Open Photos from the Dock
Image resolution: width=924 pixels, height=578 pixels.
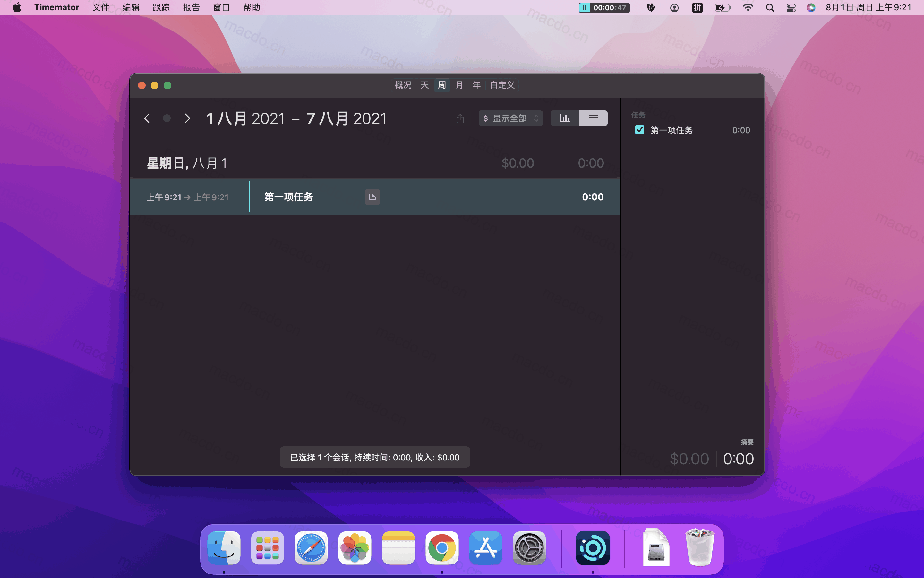click(x=355, y=547)
